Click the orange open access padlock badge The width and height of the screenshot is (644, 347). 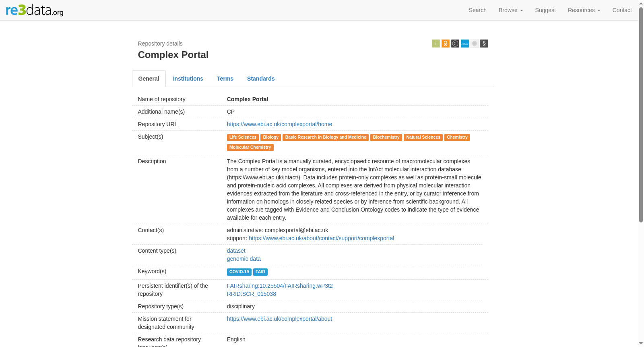pyautogui.click(x=445, y=44)
